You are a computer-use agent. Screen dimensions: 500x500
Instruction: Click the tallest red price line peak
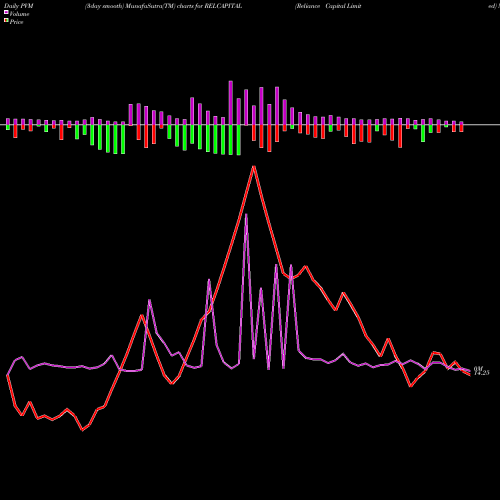[254, 167]
